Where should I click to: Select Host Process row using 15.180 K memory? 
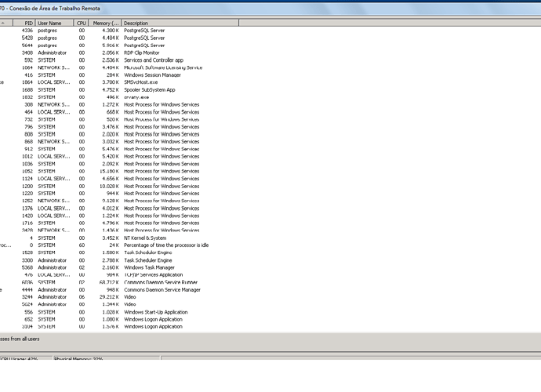coord(119,171)
